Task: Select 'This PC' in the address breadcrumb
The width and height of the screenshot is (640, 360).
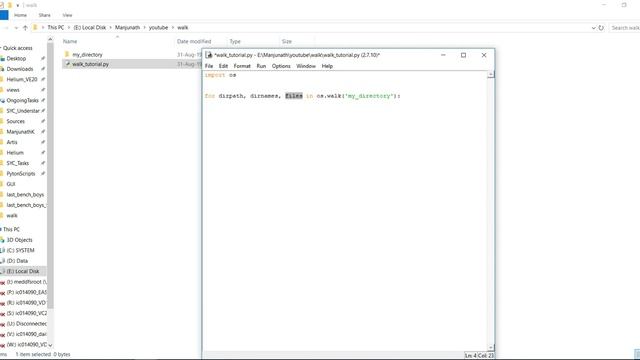Action: (56, 28)
